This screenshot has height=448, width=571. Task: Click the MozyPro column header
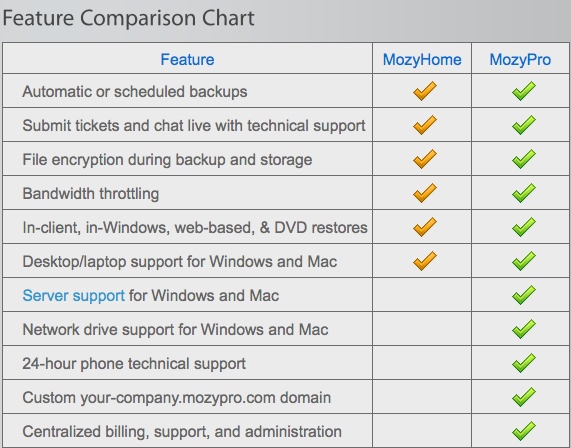pyautogui.click(x=520, y=59)
